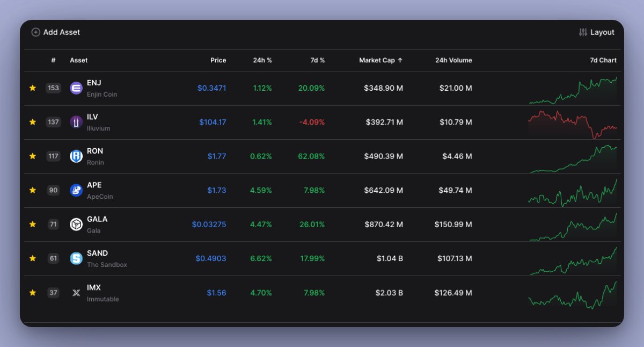644x347 pixels.
Task: Click APE's 7d sparkline chart
Action: (x=572, y=190)
